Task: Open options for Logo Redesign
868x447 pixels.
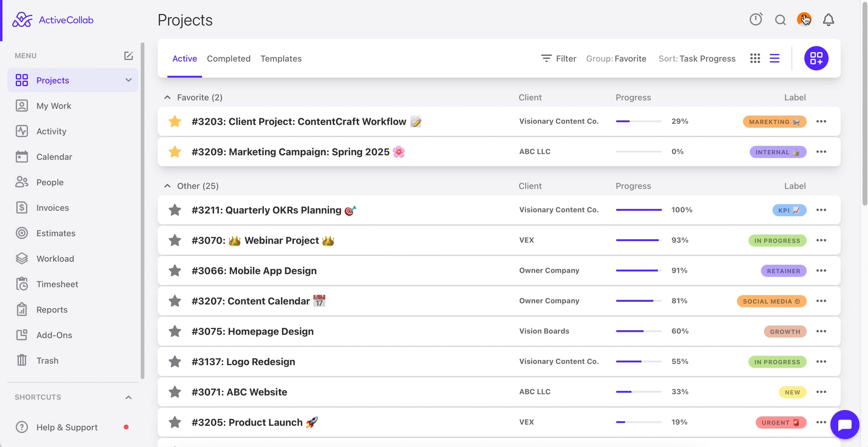Action: 821,362
